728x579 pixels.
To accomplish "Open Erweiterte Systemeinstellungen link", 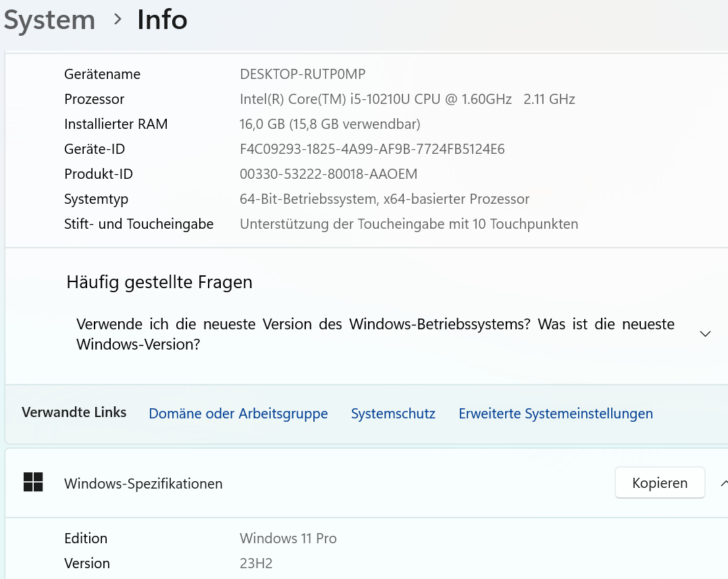I will click(556, 414).
